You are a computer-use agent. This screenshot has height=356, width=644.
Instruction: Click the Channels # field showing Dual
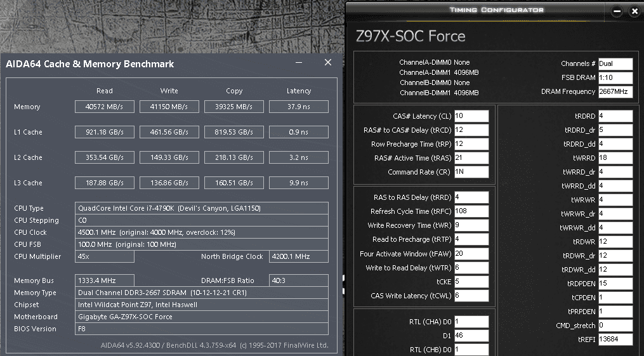(615, 63)
